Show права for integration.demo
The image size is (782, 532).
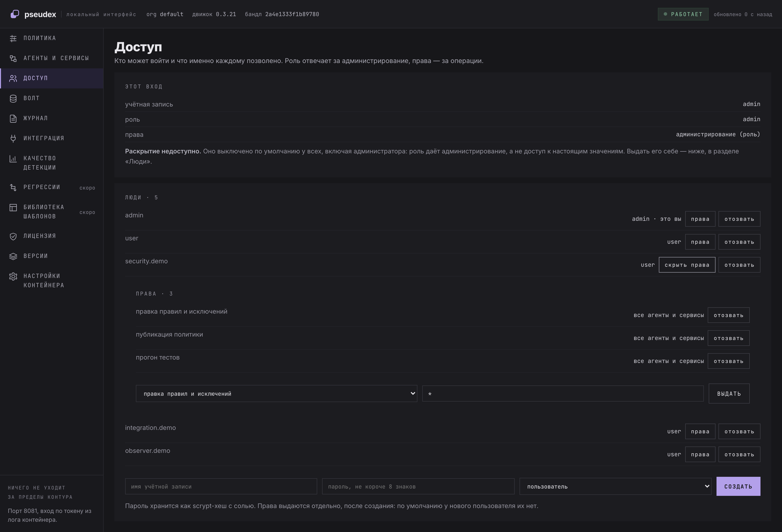tap(700, 431)
